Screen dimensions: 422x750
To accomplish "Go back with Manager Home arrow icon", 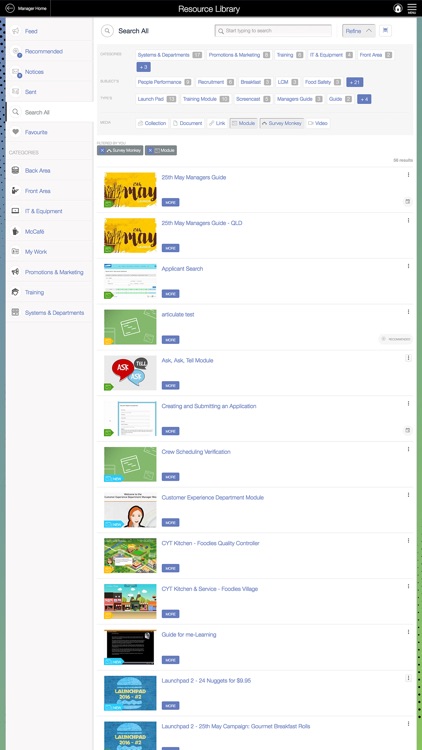I will pyautogui.click(x=10, y=8).
